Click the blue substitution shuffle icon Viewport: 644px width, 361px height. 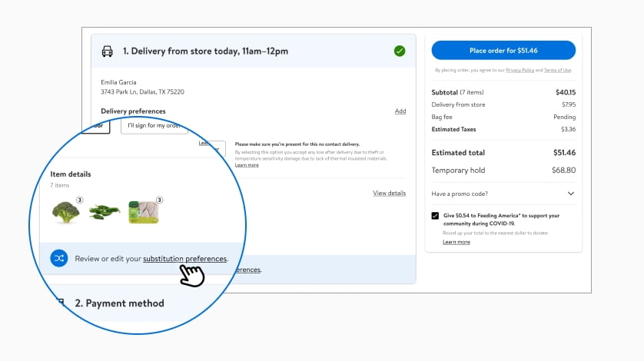(x=58, y=258)
